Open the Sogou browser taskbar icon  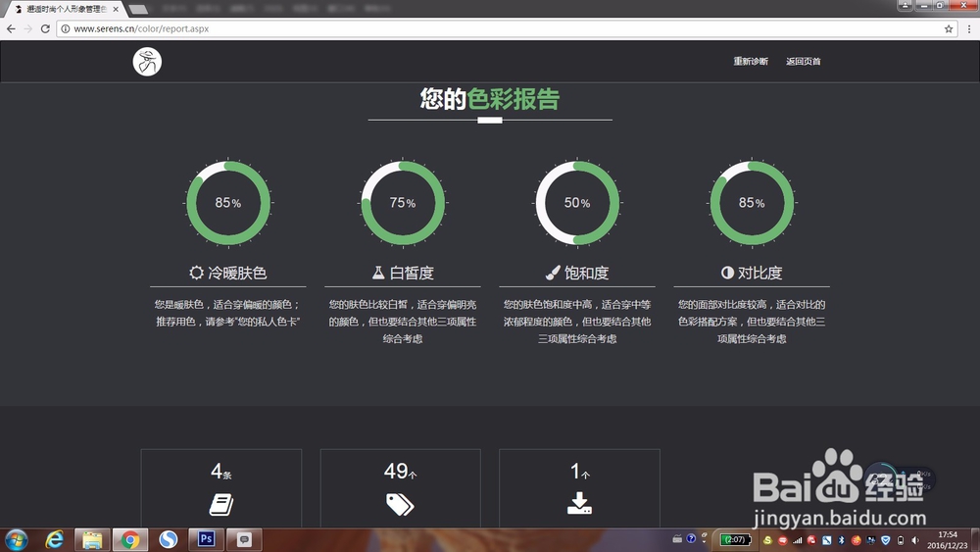pyautogui.click(x=169, y=539)
